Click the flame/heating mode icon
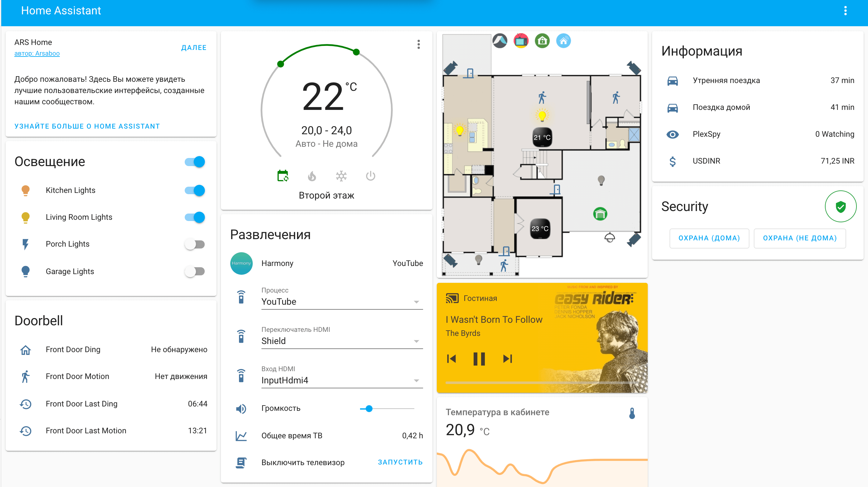Screen dimensions: 868x487 tap(312, 177)
